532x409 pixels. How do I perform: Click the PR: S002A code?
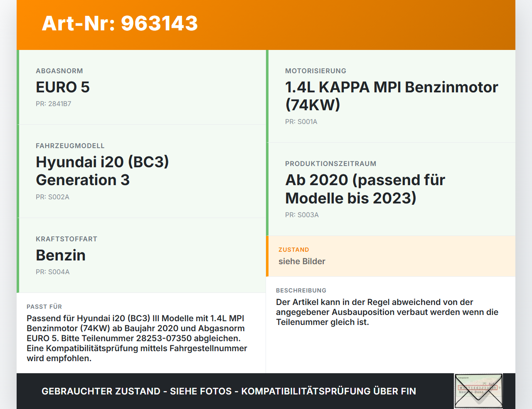(x=53, y=197)
